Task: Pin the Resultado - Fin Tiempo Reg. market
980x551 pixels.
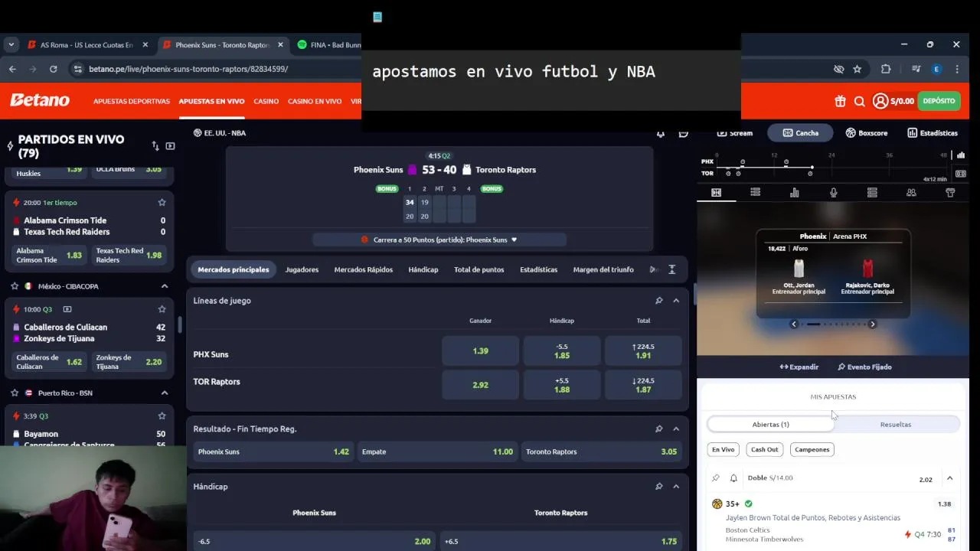Action: click(x=658, y=429)
